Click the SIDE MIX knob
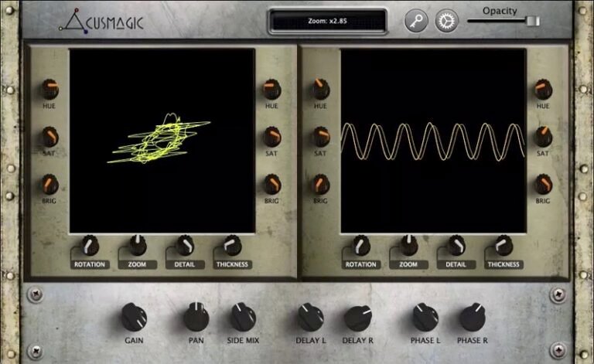This screenshot has height=364, width=594. pos(243,317)
